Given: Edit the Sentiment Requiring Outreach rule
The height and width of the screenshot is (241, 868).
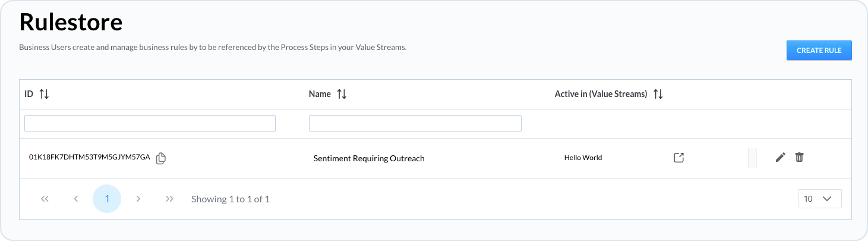Looking at the screenshot, I should 781,157.
